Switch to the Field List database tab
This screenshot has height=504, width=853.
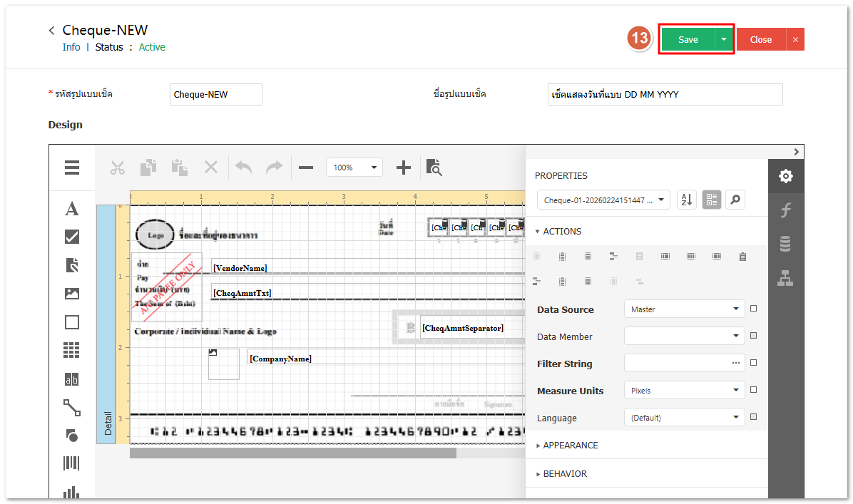pyautogui.click(x=785, y=244)
